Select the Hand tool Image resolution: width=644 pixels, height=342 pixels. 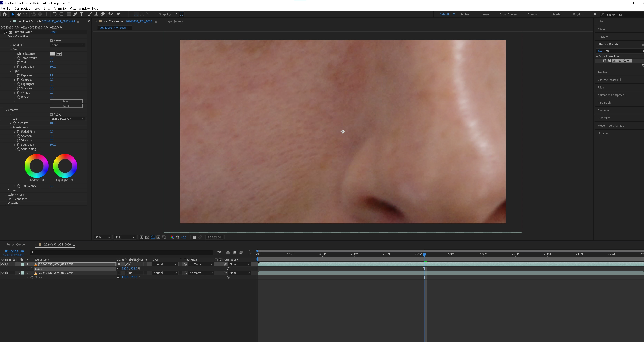pyautogui.click(x=19, y=14)
